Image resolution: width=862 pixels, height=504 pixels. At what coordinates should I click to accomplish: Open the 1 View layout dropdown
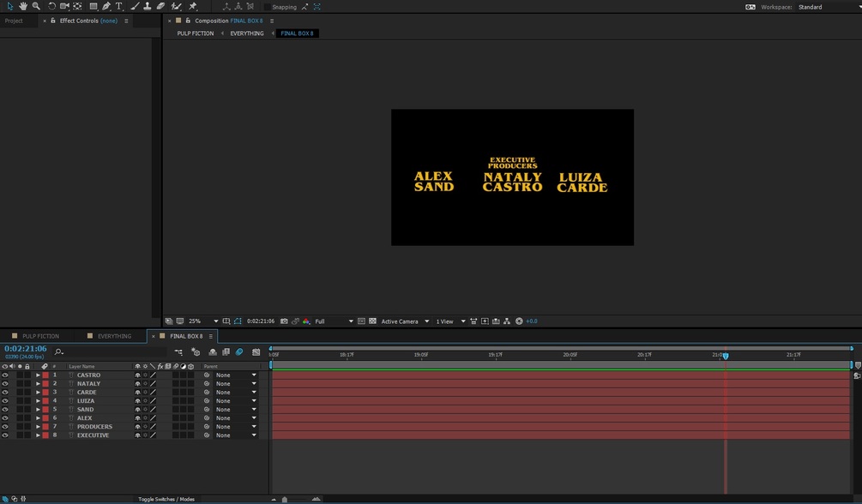click(x=450, y=321)
